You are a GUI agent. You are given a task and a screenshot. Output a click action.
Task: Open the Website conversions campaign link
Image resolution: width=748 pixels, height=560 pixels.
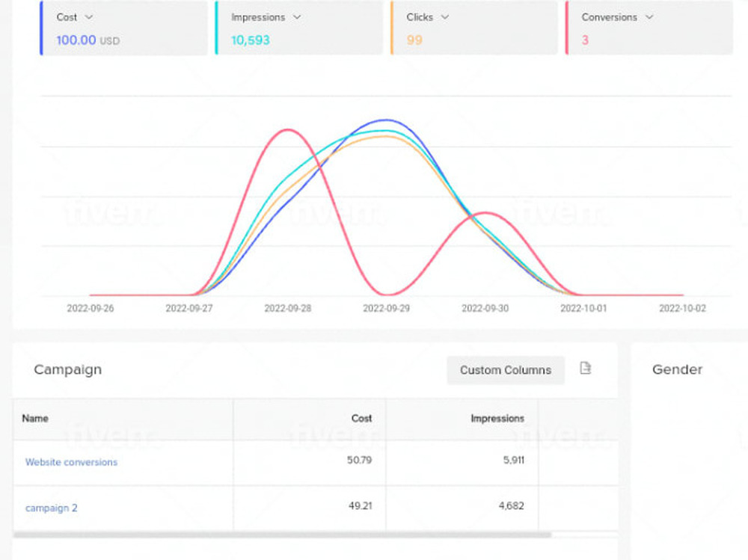pos(71,462)
